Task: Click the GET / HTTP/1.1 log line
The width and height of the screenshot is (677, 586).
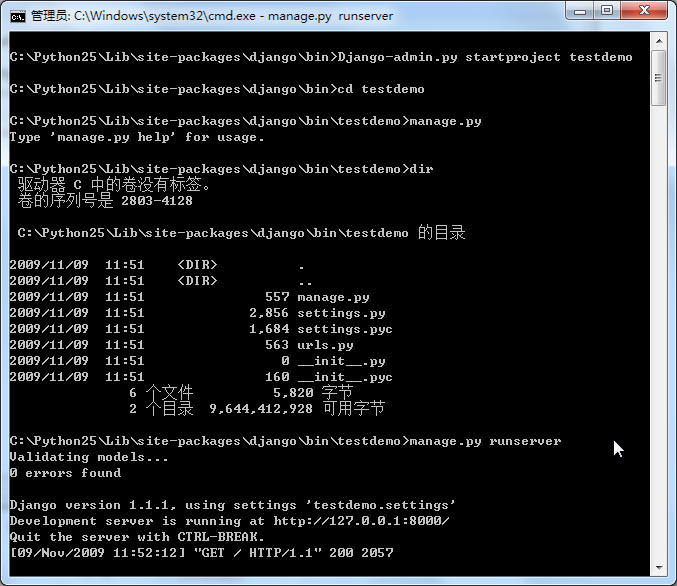Action: point(201,553)
